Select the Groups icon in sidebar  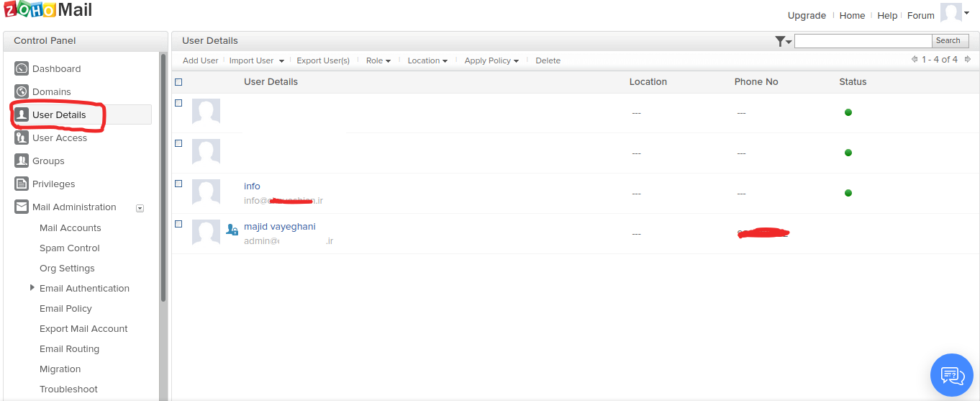click(x=22, y=161)
